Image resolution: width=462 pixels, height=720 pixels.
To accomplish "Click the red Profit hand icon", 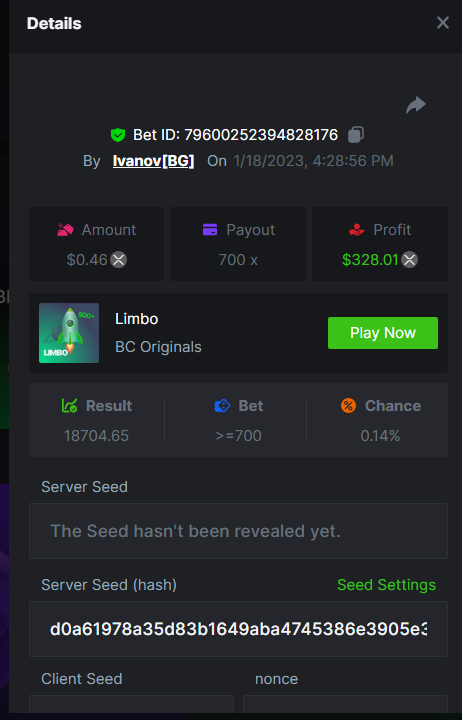I will click(357, 230).
